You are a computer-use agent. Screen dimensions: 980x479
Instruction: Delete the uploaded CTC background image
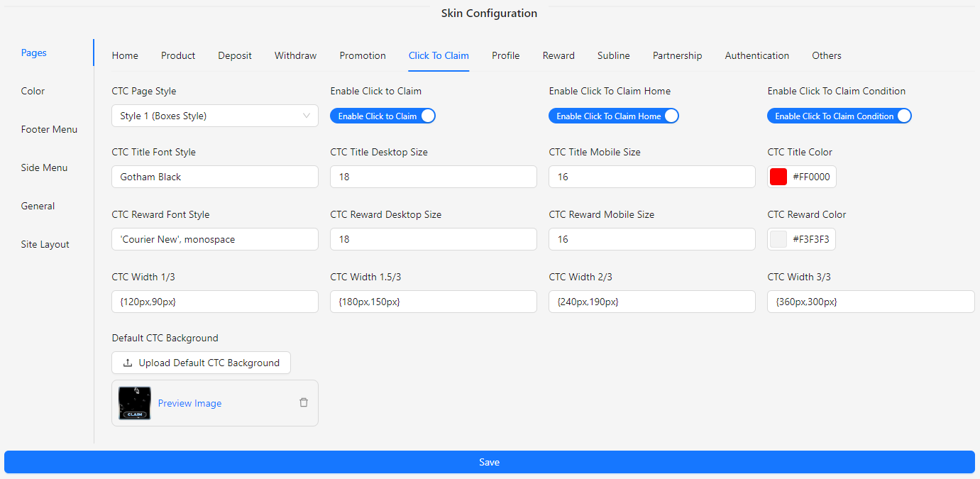[304, 402]
